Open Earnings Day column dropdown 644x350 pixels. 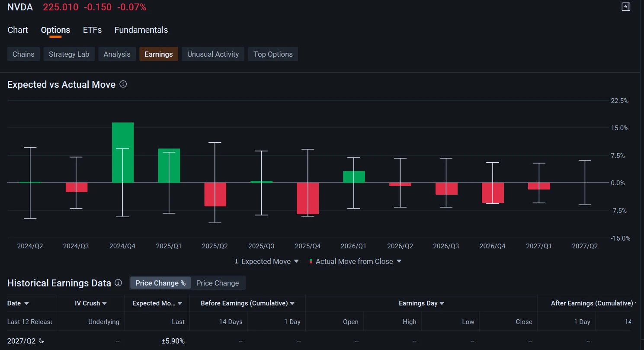click(442, 303)
